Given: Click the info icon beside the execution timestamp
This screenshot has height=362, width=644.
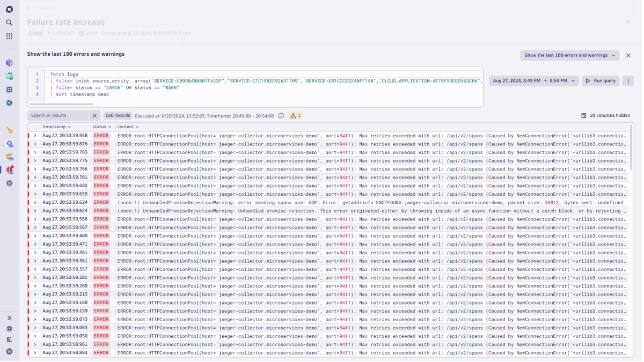Looking at the screenshot, I should (x=280, y=115).
